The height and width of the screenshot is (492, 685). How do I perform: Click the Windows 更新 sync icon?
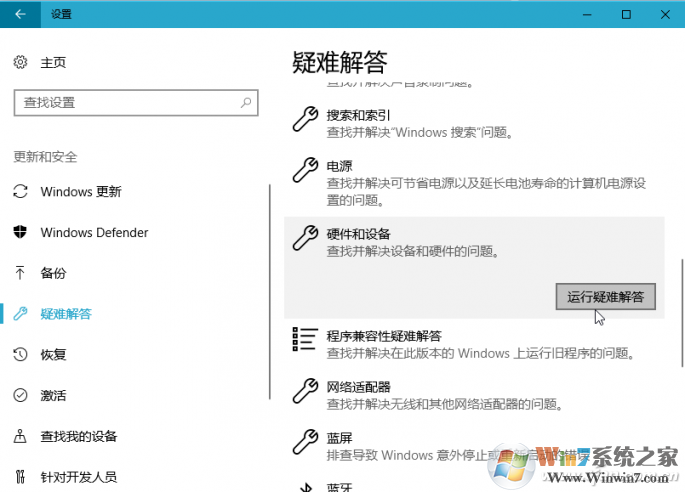click(x=20, y=191)
